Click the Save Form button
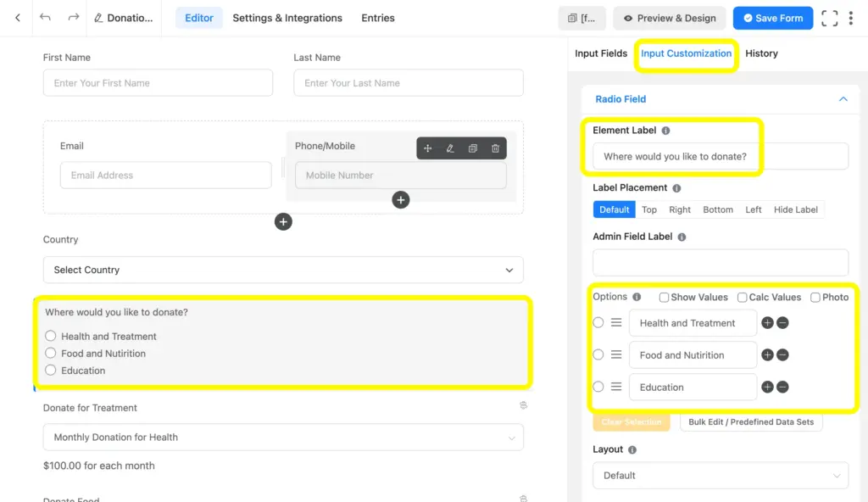This screenshot has width=868, height=502. click(772, 17)
